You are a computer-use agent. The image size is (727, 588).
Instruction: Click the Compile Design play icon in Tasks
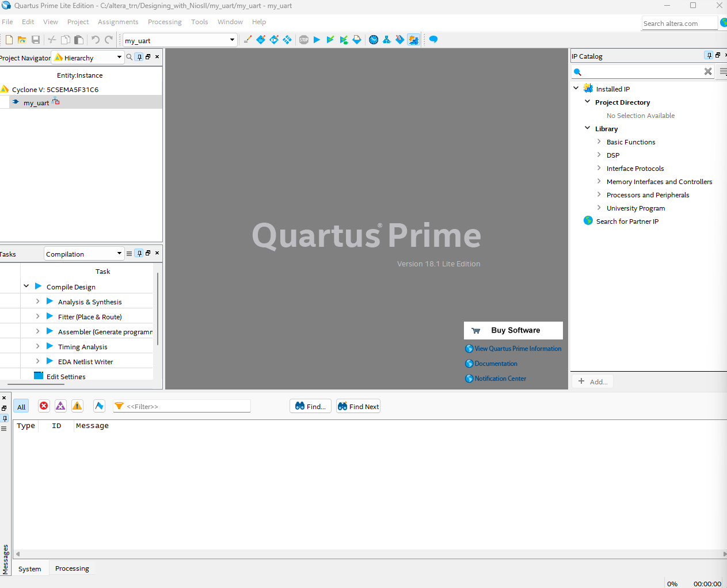coord(38,287)
